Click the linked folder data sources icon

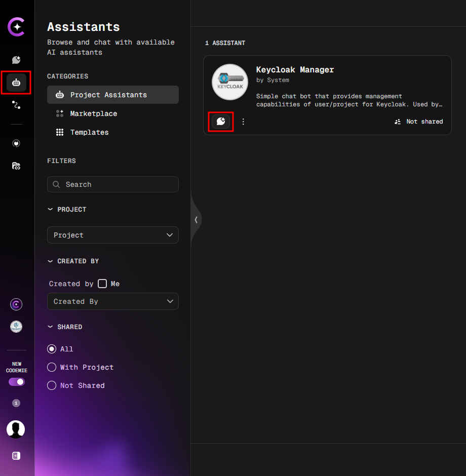click(16, 166)
